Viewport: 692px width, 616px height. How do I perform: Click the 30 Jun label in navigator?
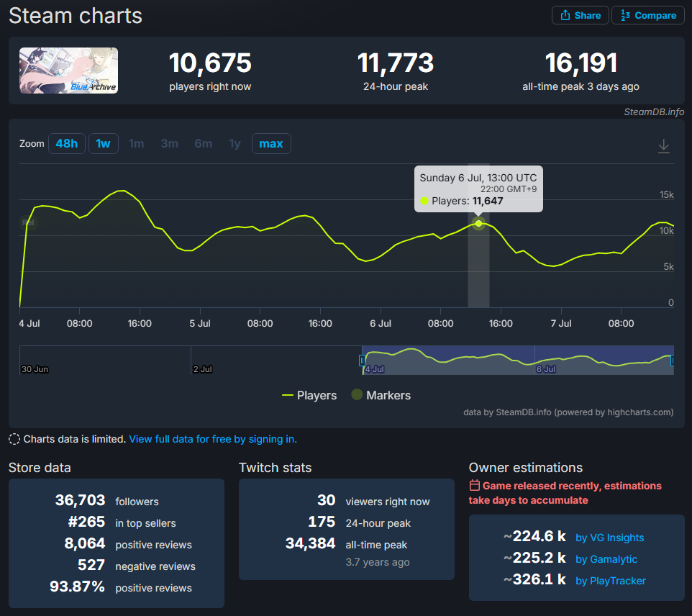pyautogui.click(x=35, y=369)
